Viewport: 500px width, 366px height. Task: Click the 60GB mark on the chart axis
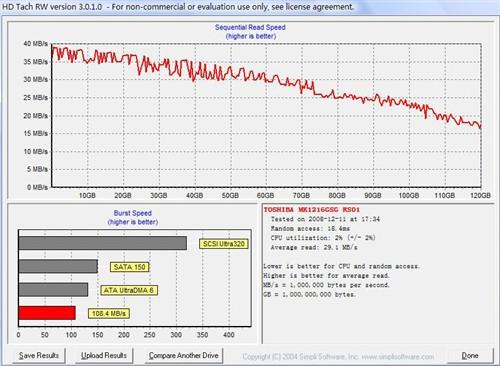coord(265,195)
